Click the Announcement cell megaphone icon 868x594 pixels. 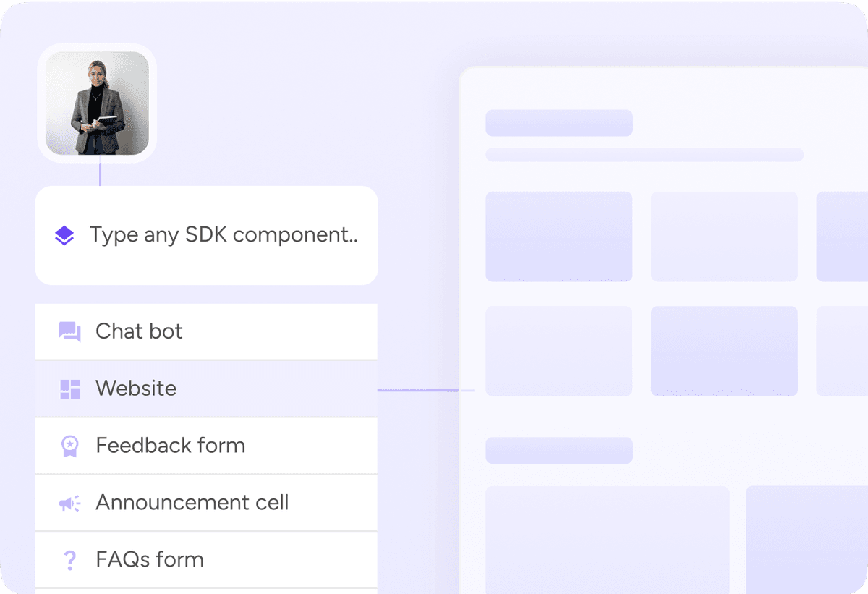[x=69, y=503]
